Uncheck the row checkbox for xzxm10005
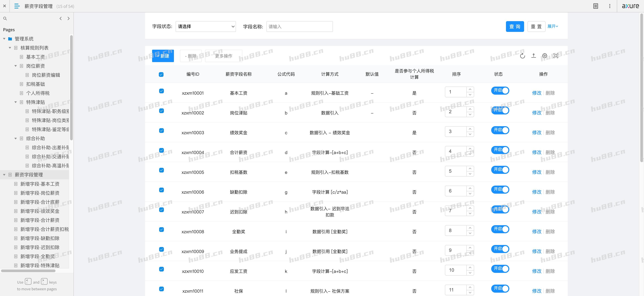Screen dimensions: 644x296 pos(161,170)
